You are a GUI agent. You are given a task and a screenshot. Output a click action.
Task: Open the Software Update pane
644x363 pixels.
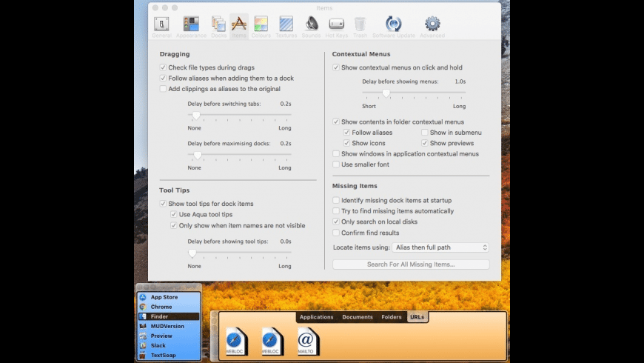[394, 25]
